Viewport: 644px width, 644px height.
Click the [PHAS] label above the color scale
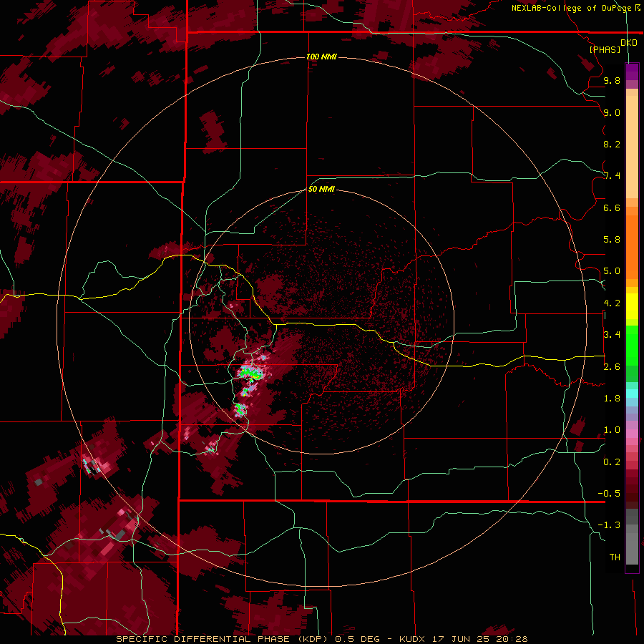click(605, 49)
